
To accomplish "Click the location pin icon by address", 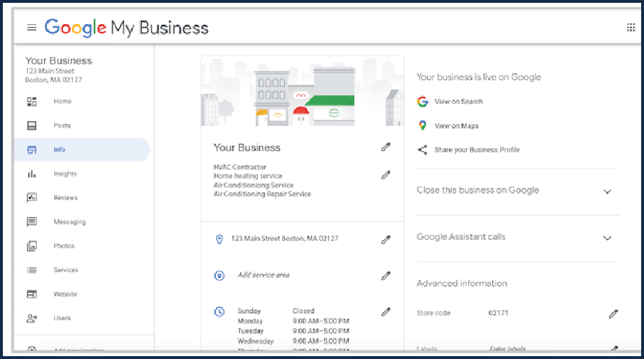I will pos(219,239).
